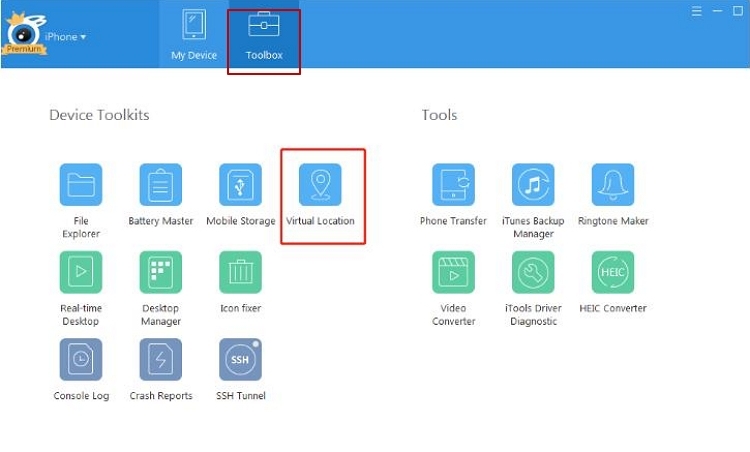Open the Video Converter
750x452 pixels.
tap(453, 272)
